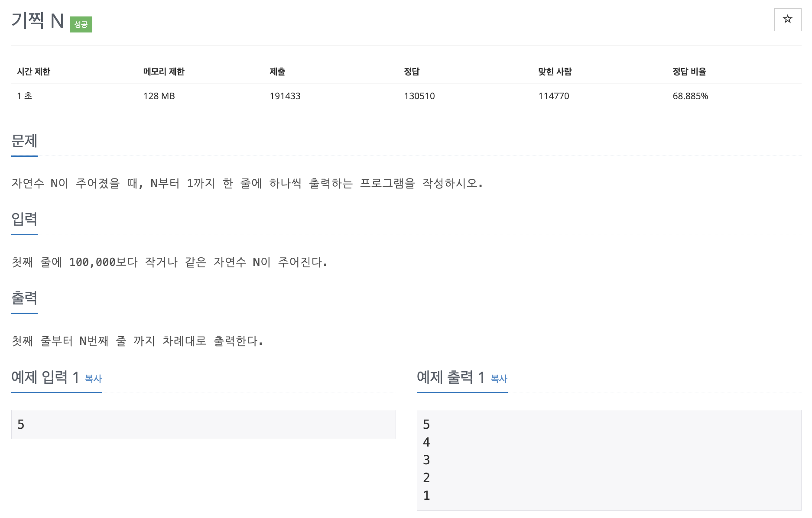Click the correct count 130510
This screenshot has height=518, width=812.
coord(419,96)
